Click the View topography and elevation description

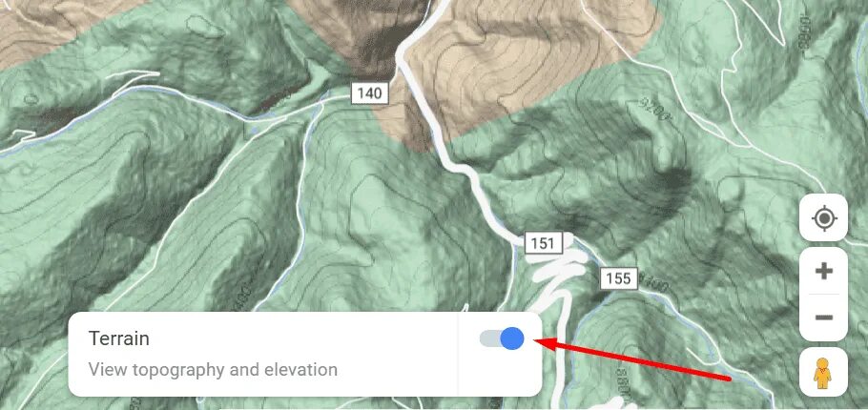pyautogui.click(x=213, y=369)
